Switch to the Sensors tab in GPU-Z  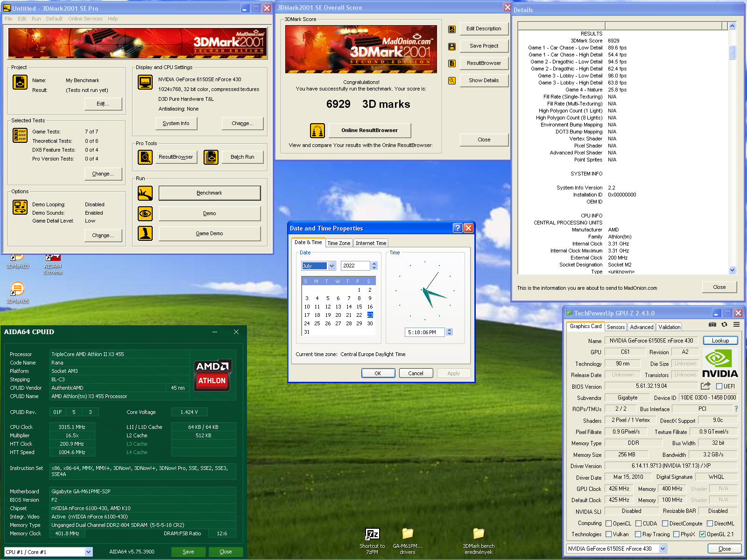tap(616, 327)
